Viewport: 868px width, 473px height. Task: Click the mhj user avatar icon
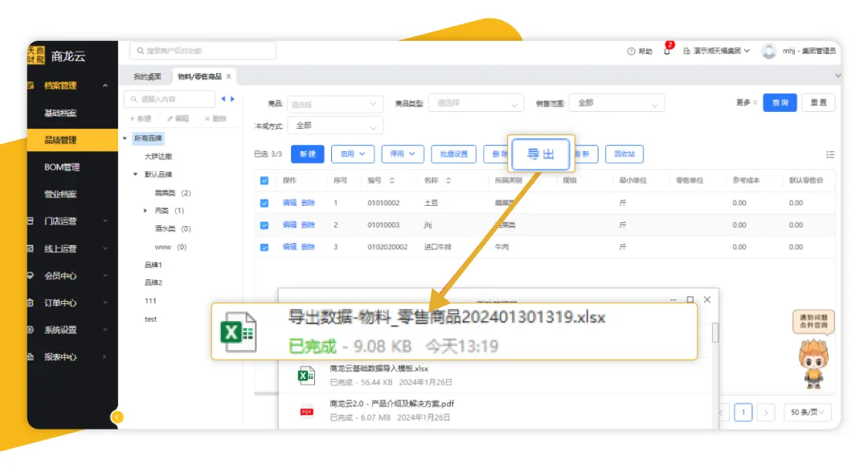click(x=769, y=51)
